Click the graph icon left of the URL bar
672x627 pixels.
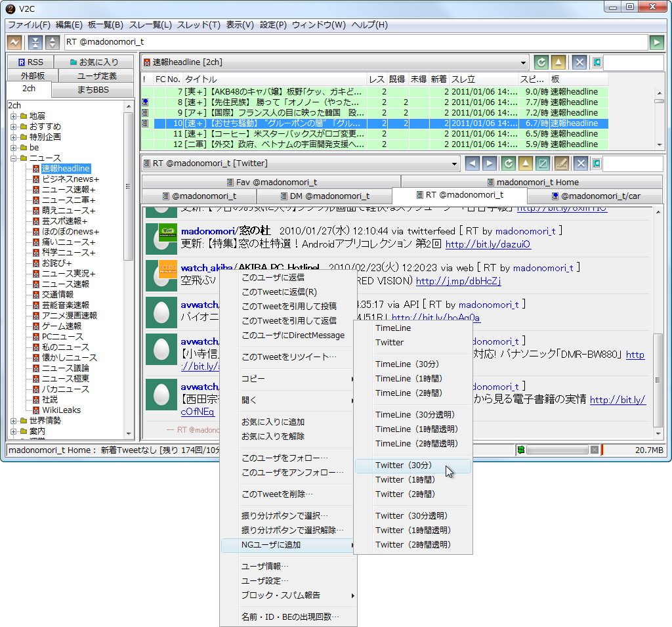14,42
